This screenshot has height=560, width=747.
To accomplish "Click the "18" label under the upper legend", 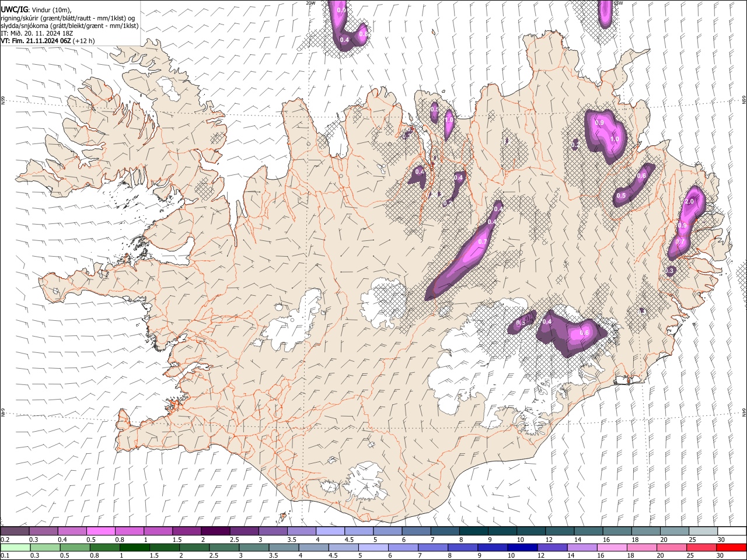I will coord(634,540).
